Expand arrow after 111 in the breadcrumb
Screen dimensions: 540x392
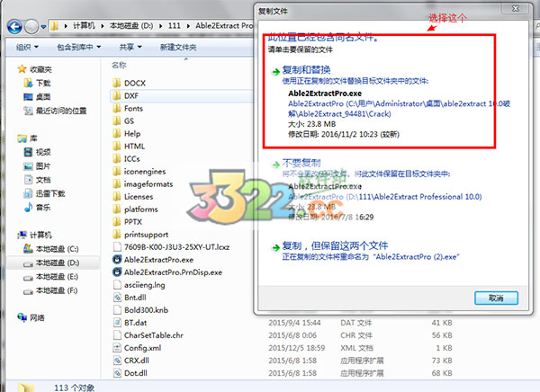coord(188,26)
